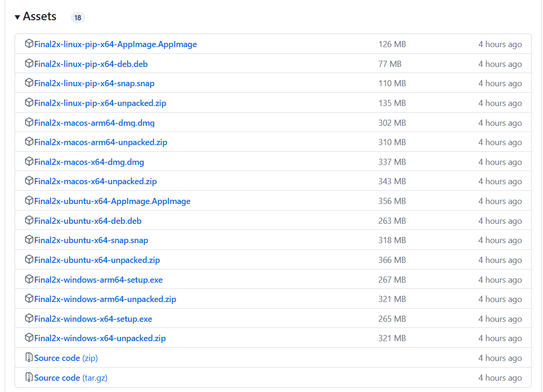Open the Final2x-macos-arm64-unpacked.zip link
Screen dimensions: 543x392
point(100,142)
